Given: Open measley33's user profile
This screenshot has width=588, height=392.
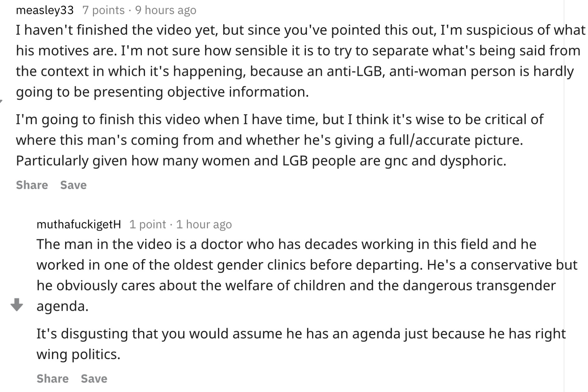Looking at the screenshot, I should coord(45,10).
